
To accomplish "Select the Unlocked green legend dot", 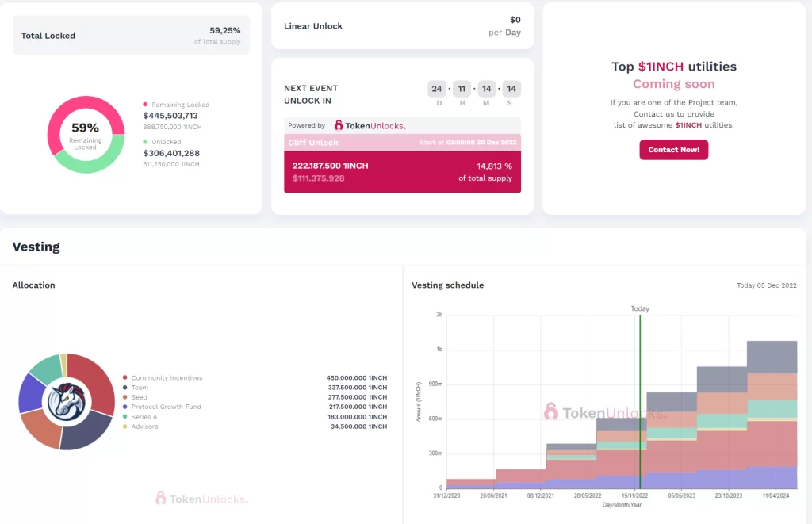I will (145, 142).
